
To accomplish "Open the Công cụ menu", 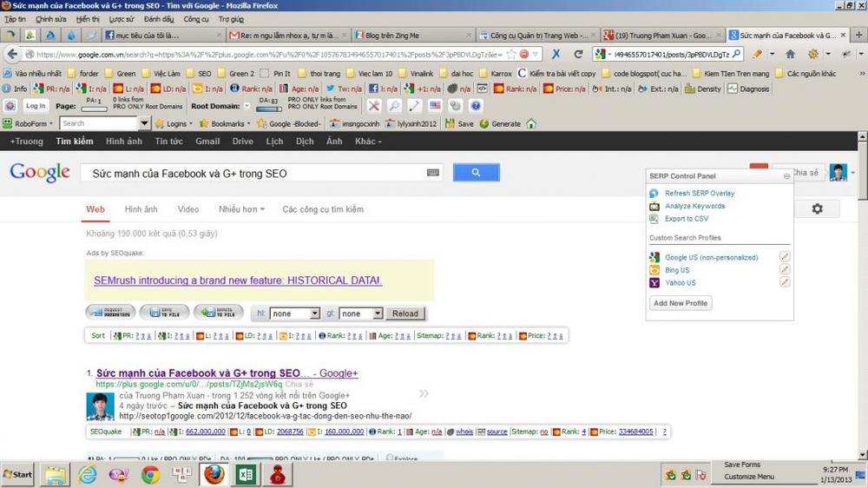I will tap(196, 19).
